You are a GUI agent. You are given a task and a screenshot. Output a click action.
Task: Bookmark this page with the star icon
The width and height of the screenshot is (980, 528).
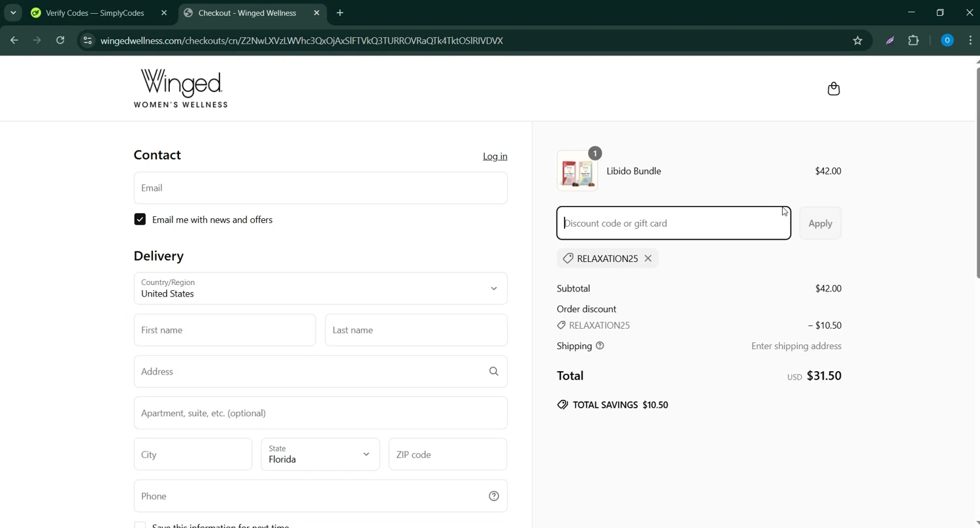pyautogui.click(x=858, y=41)
